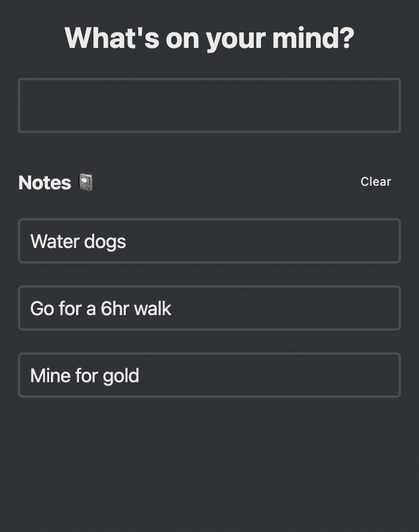Image resolution: width=419 pixels, height=532 pixels.
Task: Click the word 'mind?' in the heading
Action: pos(313,38)
